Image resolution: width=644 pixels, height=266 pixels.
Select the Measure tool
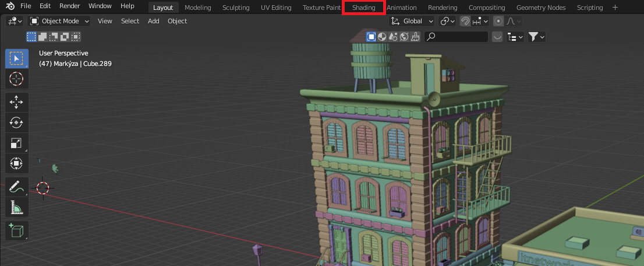(16, 208)
